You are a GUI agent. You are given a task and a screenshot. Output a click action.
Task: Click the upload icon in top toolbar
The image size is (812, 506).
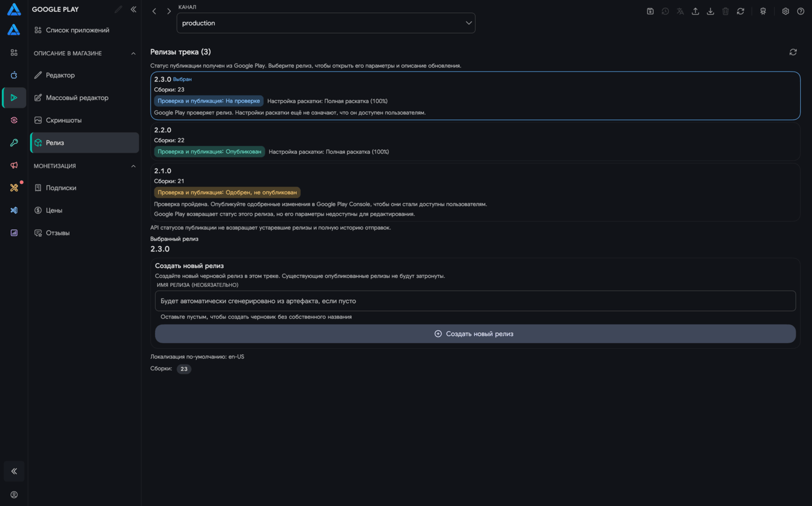695,11
